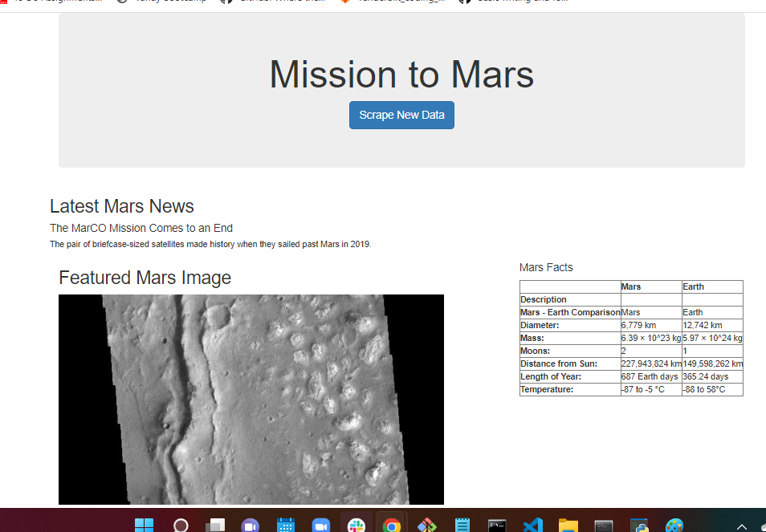Select the Moons: row label
This screenshot has width=766, height=532.
(570, 351)
